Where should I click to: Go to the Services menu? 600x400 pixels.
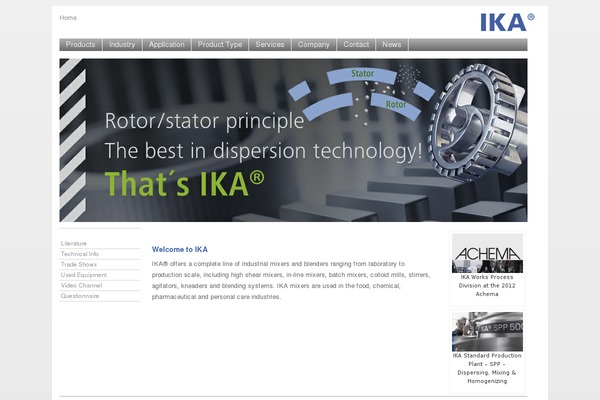pyautogui.click(x=270, y=44)
